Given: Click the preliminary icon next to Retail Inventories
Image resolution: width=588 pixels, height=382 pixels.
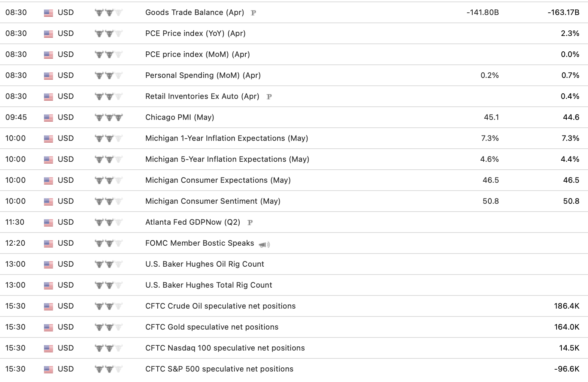Looking at the screenshot, I should click(x=269, y=97).
